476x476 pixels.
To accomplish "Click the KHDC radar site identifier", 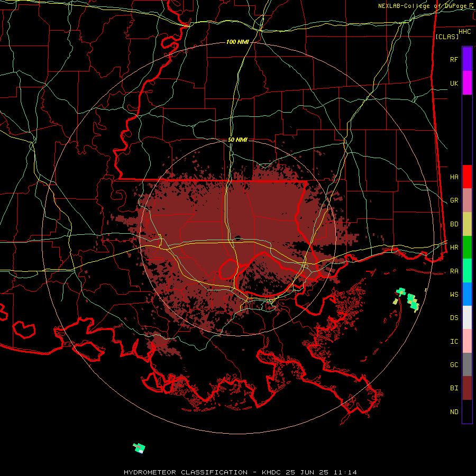I will point(272,472).
